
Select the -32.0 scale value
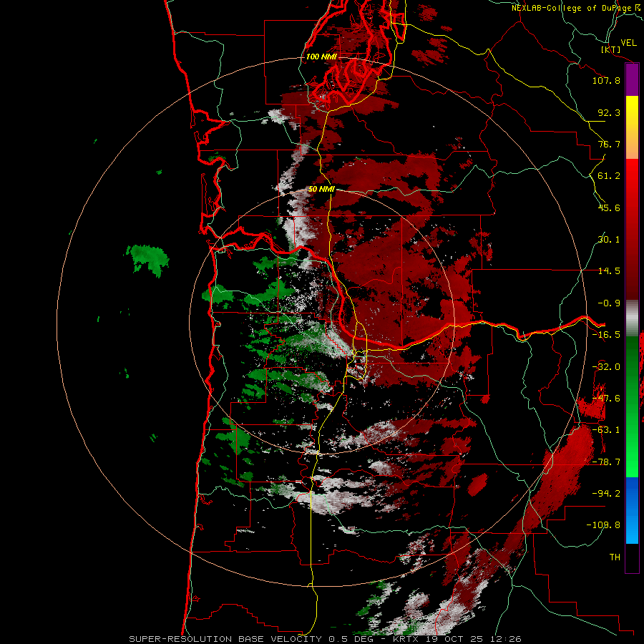tap(606, 367)
